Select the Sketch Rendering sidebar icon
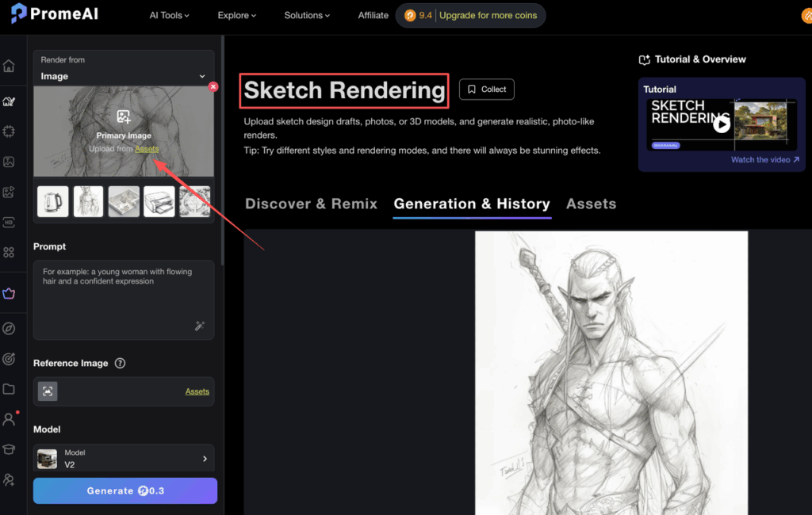This screenshot has width=812, height=515. pyautogui.click(x=9, y=101)
